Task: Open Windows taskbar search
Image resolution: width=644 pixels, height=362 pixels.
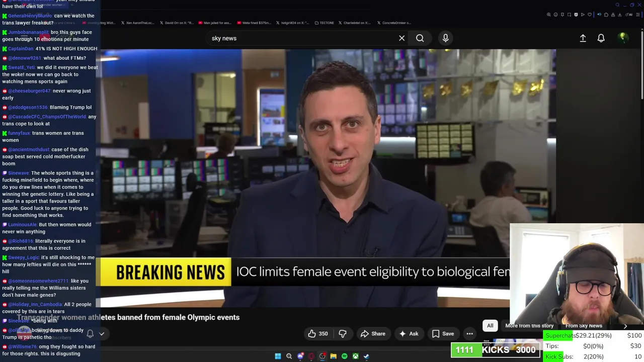Action: click(289, 356)
